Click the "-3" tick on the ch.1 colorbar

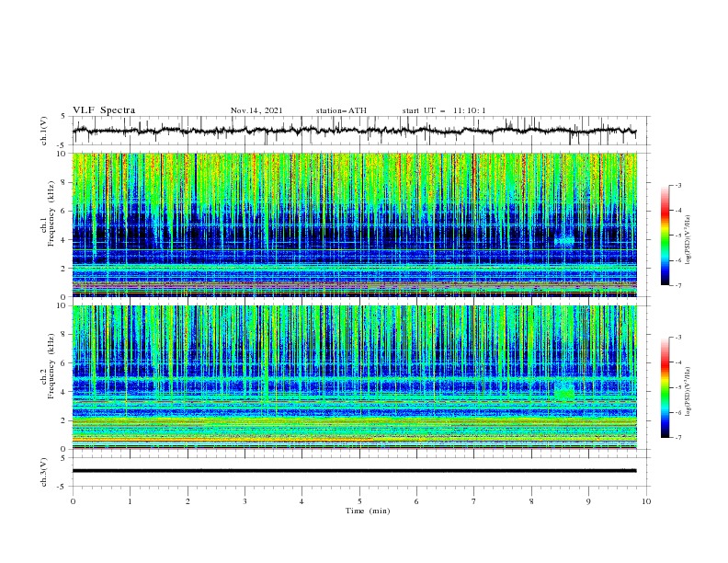point(677,185)
